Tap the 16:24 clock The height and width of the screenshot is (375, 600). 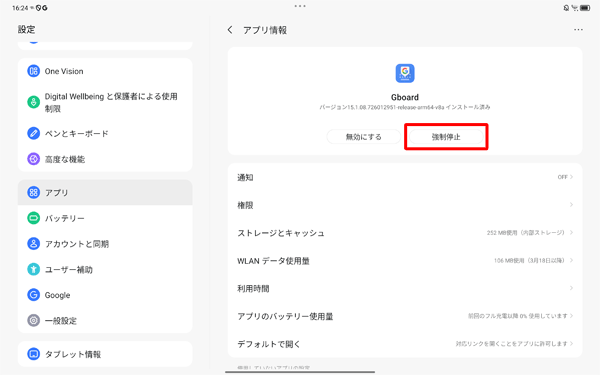tap(20, 8)
